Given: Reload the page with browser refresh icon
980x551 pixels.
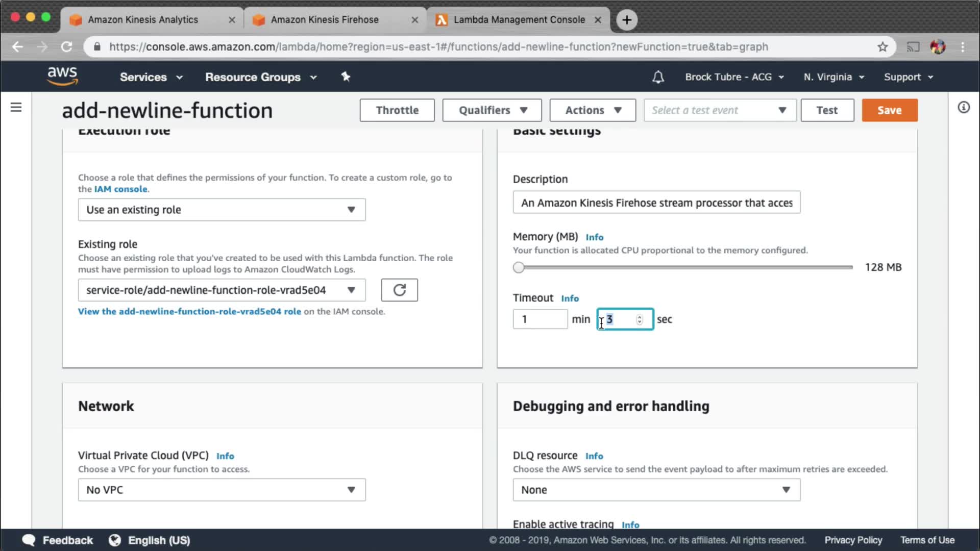Looking at the screenshot, I should tap(66, 47).
